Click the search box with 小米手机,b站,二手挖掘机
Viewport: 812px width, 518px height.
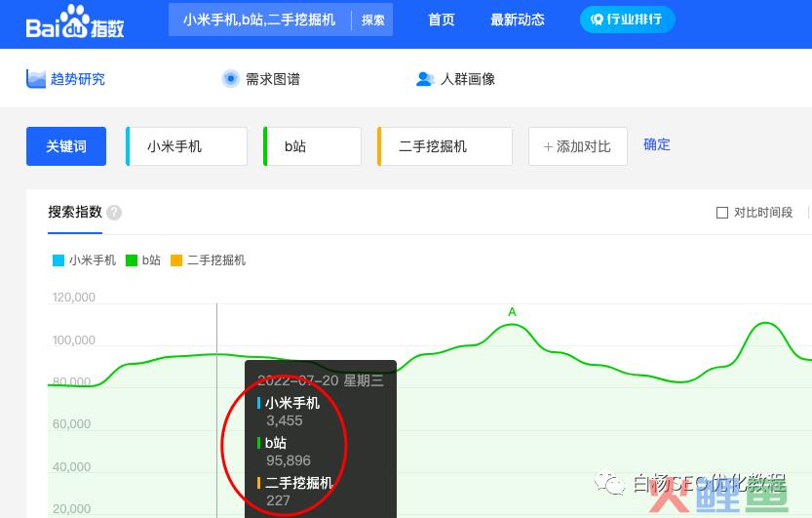point(259,20)
